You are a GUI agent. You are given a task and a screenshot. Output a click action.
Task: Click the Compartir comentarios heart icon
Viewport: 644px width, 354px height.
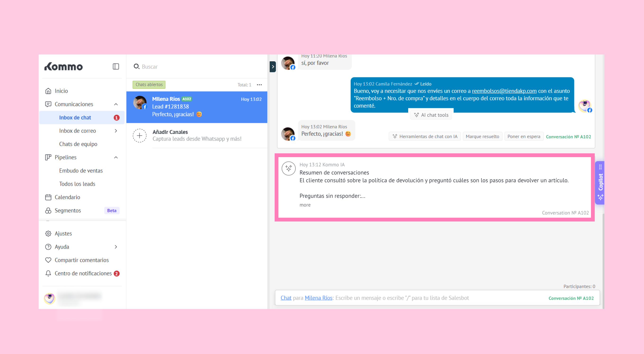(48, 260)
